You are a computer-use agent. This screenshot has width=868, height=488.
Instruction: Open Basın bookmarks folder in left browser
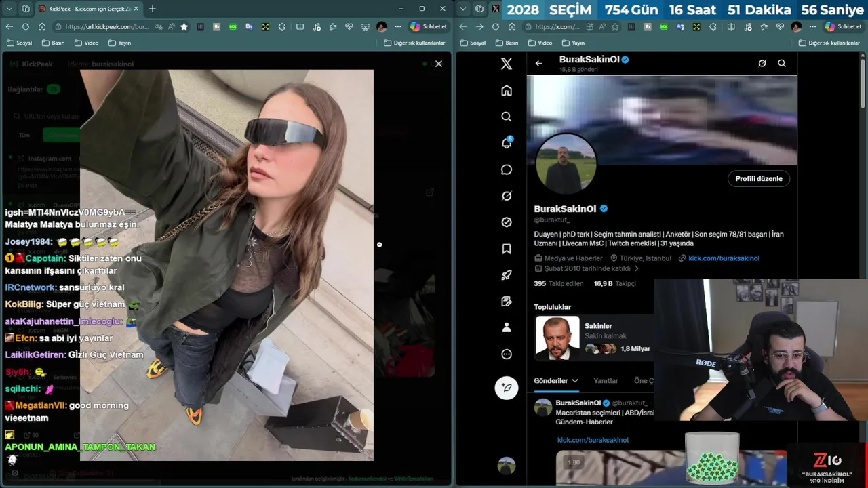click(x=54, y=43)
